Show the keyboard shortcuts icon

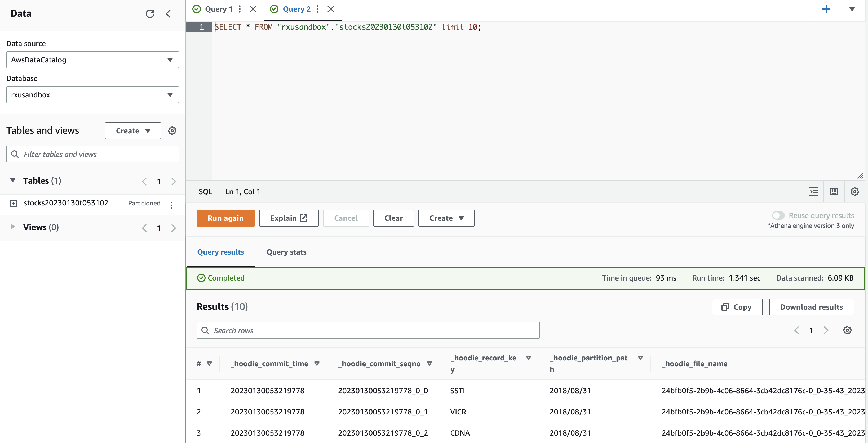click(834, 192)
